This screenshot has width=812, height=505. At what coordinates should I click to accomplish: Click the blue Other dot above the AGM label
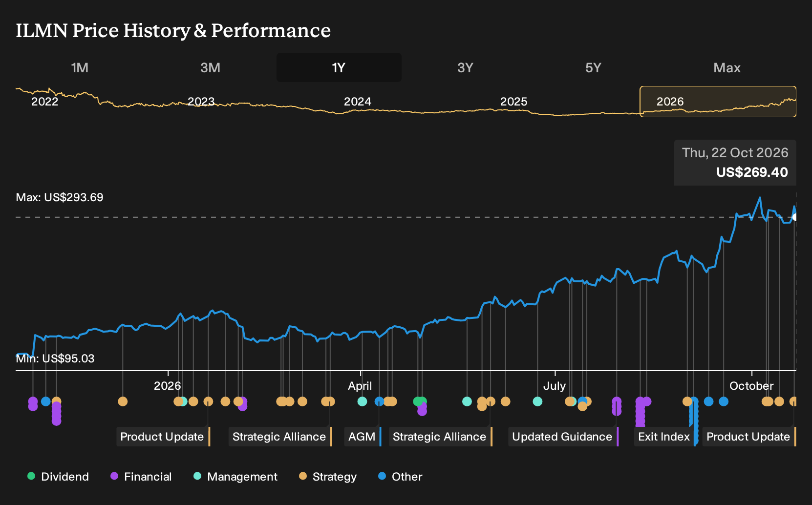(x=379, y=401)
